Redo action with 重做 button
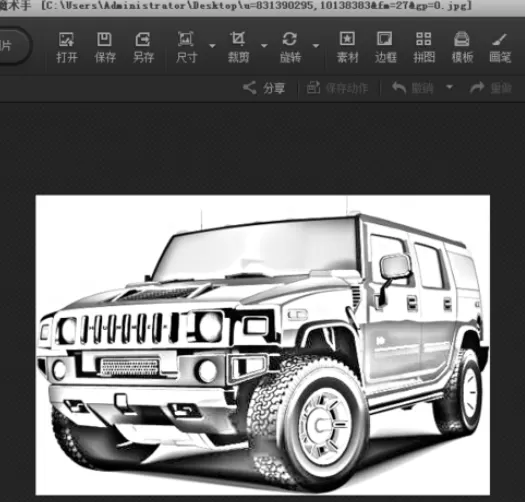The height and width of the screenshot is (502, 525). (x=491, y=88)
